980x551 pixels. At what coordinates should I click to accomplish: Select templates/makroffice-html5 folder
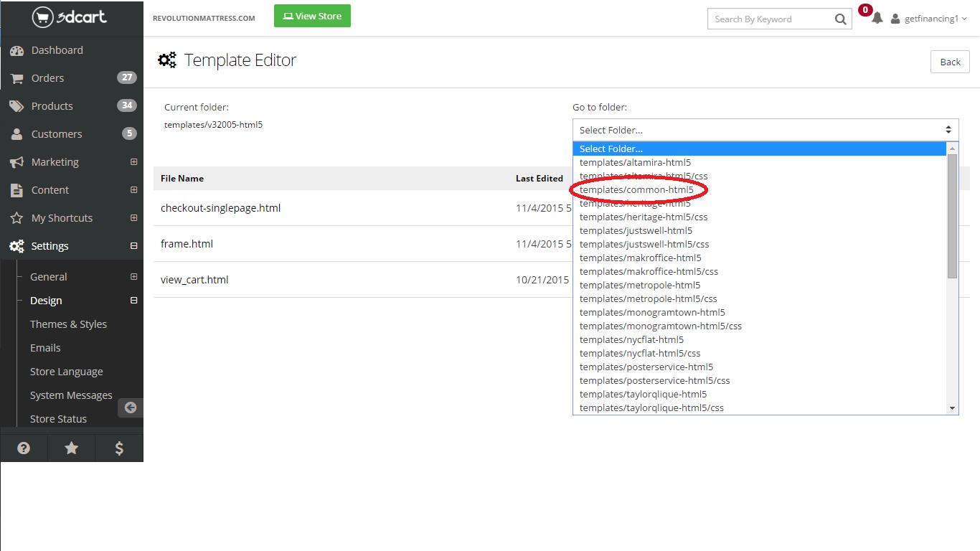(641, 258)
